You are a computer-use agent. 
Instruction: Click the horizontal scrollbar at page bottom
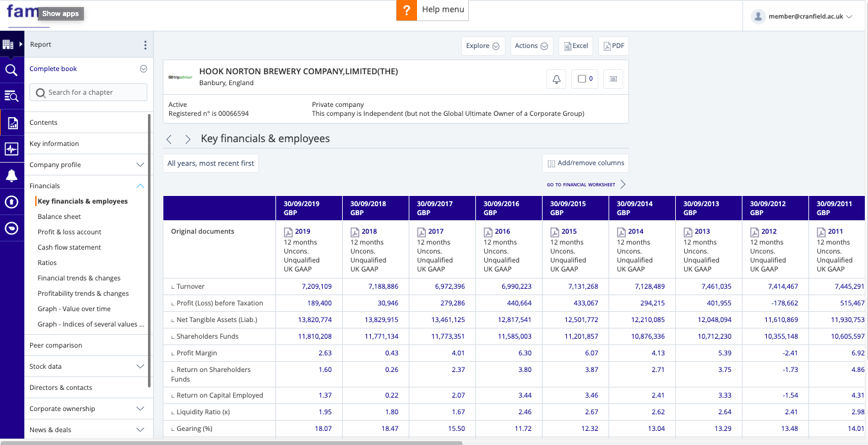(x=231, y=442)
